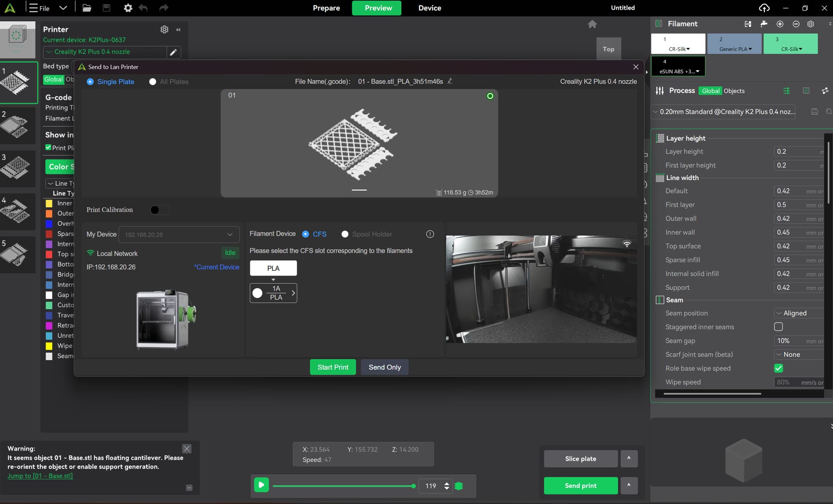Click the filament paint/auto-map icon
The image size is (833, 504).
(x=764, y=24)
